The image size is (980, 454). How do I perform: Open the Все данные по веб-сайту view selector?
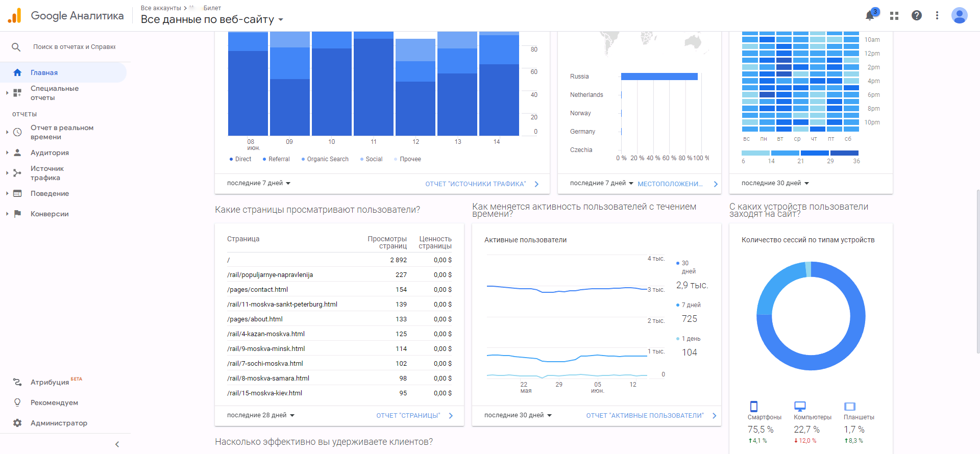(x=212, y=19)
